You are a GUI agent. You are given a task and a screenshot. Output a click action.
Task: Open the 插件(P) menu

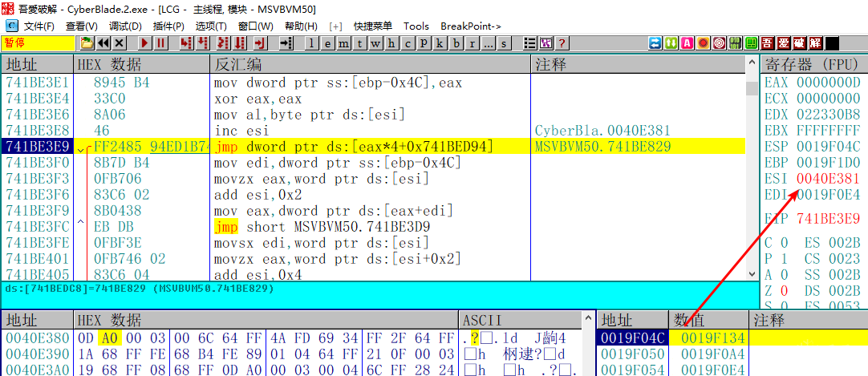point(168,26)
